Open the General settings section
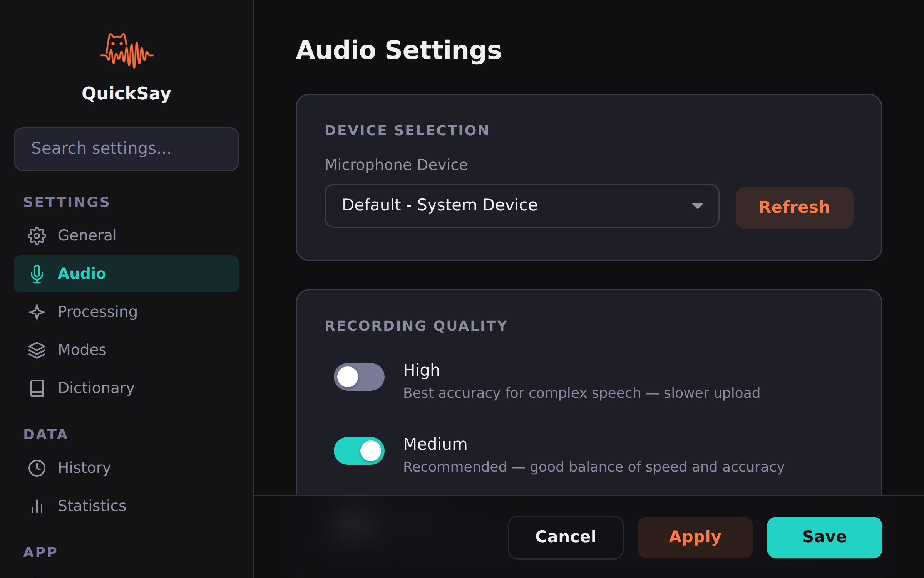The height and width of the screenshot is (578, 924). 87,236
